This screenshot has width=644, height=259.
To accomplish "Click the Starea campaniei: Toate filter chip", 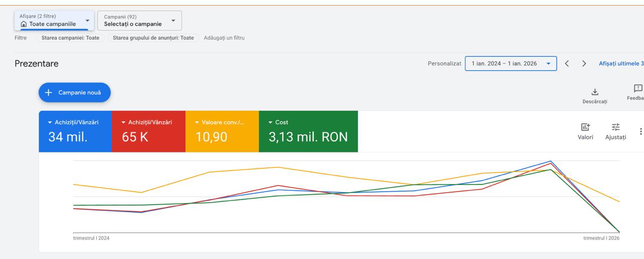I will [70, 38].
